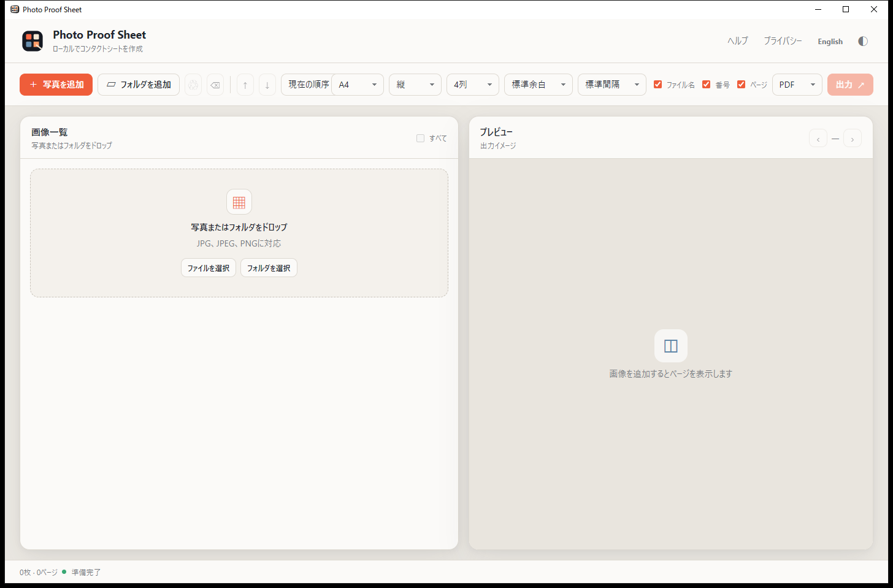Toggle the 番号 checkbox
The image size is (893, 588).
(706, 85)
